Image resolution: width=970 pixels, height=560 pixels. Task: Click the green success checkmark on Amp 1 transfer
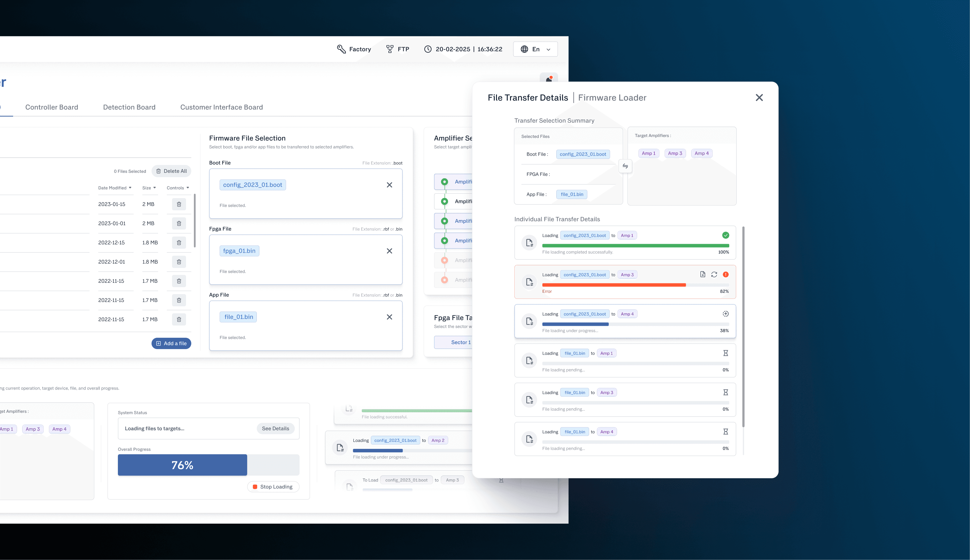(x=726, y=235)
